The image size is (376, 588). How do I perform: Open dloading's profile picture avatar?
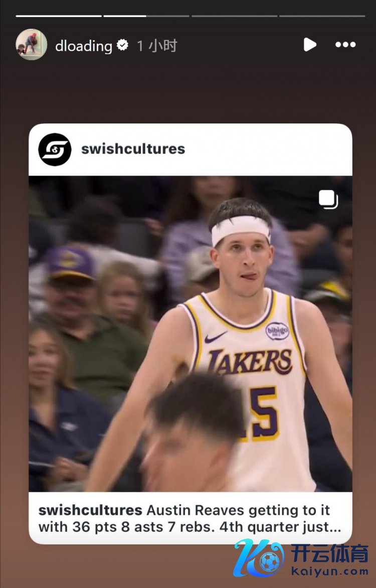pyautogui.click(x=32, y=45)
